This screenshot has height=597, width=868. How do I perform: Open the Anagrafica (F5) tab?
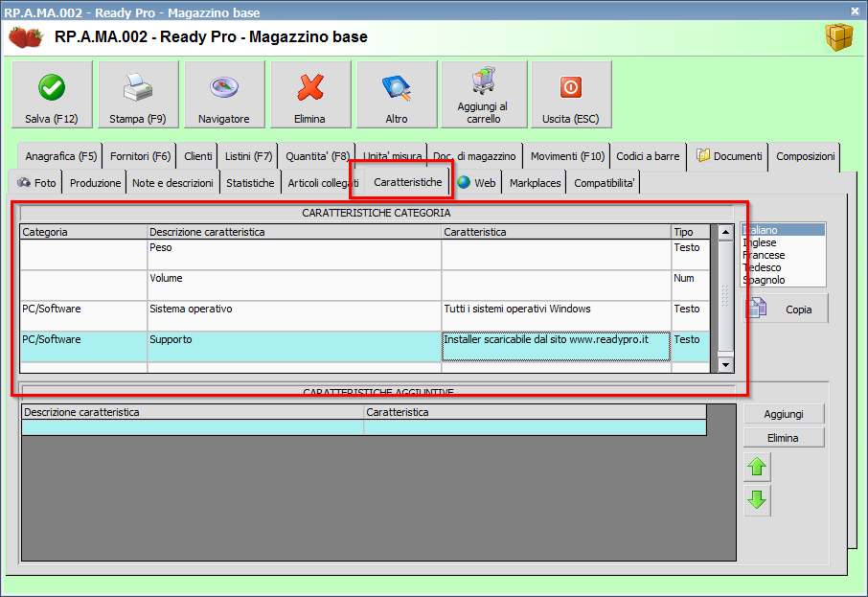(x=61, y=157)
